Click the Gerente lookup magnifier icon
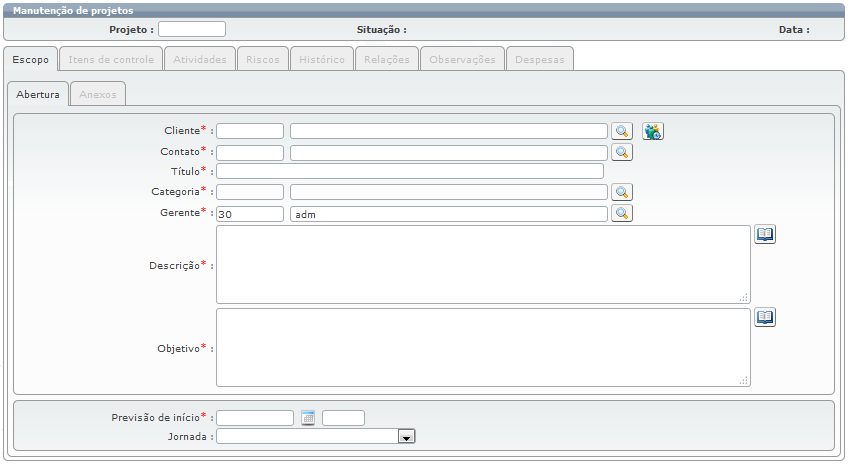This screenshot has height=465, width=851. pos(622,213)
